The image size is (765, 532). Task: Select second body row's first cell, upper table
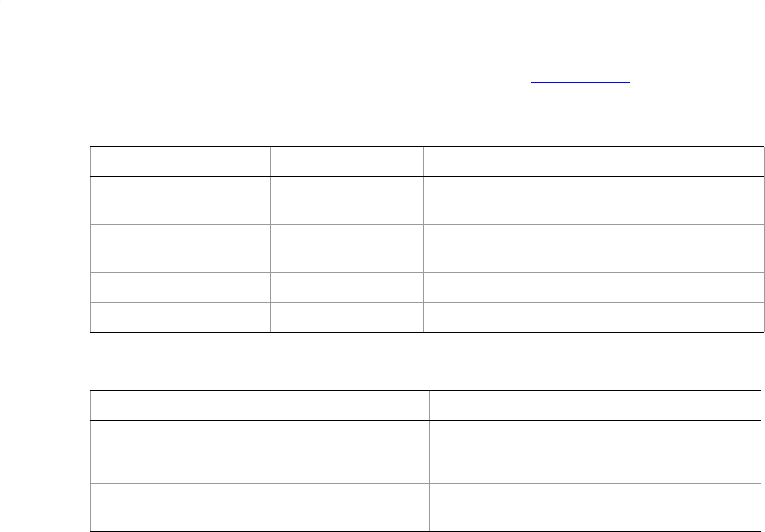pos(180,242)
